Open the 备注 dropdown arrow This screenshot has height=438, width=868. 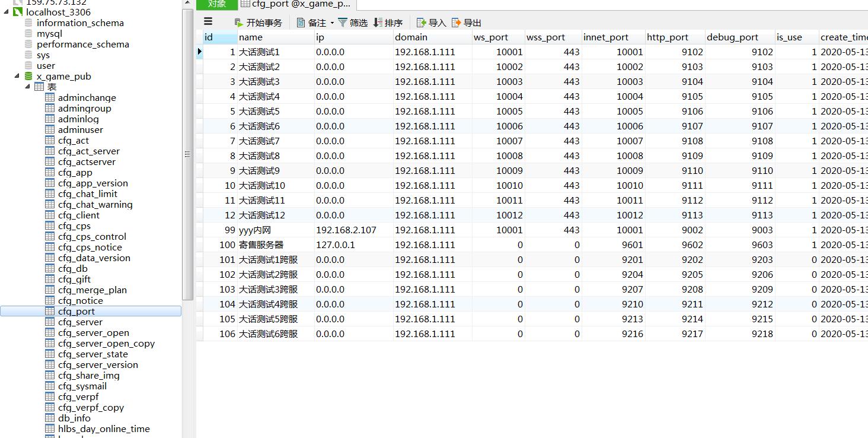point(332,23)
